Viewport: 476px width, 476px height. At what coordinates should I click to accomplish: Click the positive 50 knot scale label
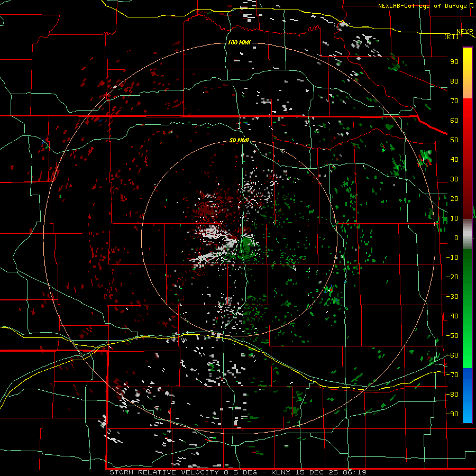tap(454, 140)
